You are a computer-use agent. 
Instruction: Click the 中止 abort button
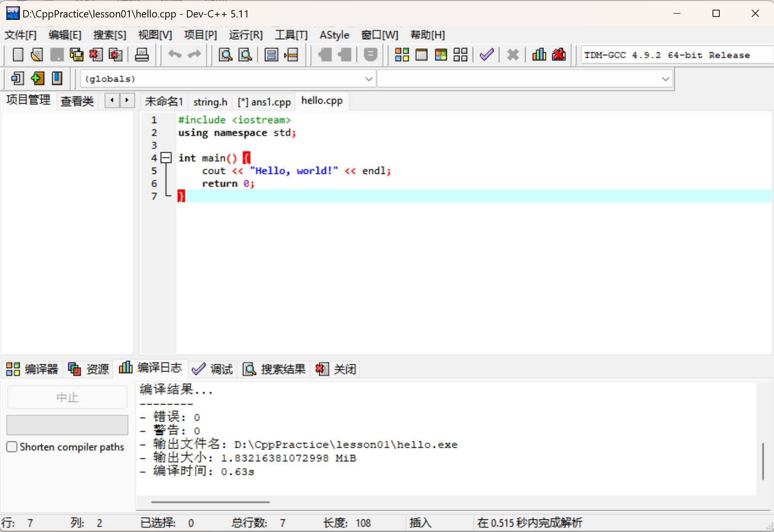(67, 397)
